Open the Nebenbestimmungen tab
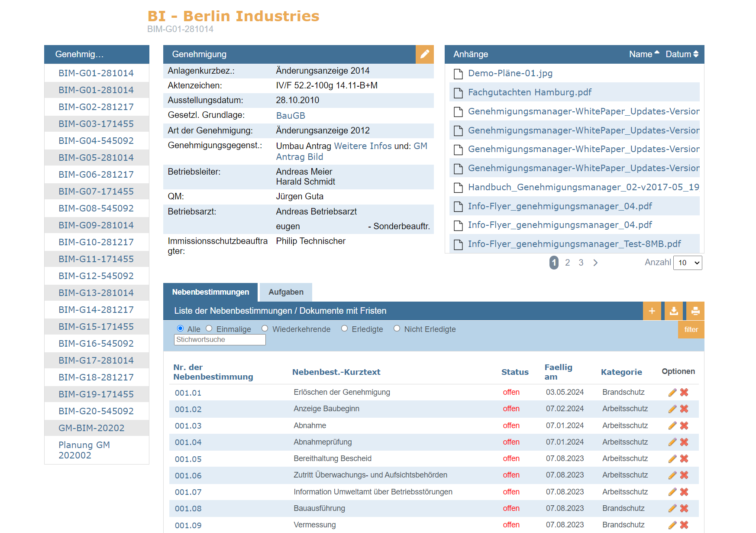756x533 pixels. 210,292
